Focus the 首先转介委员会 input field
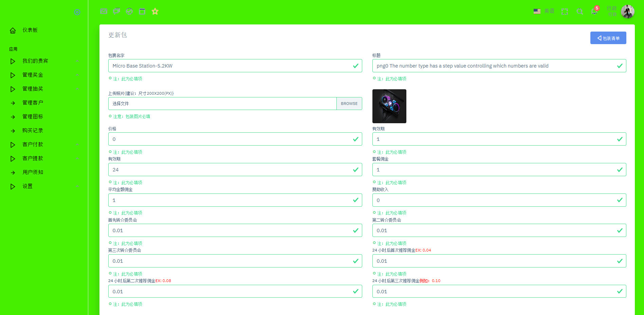This screenshot has width=644, height=315. tap(235, 230)
